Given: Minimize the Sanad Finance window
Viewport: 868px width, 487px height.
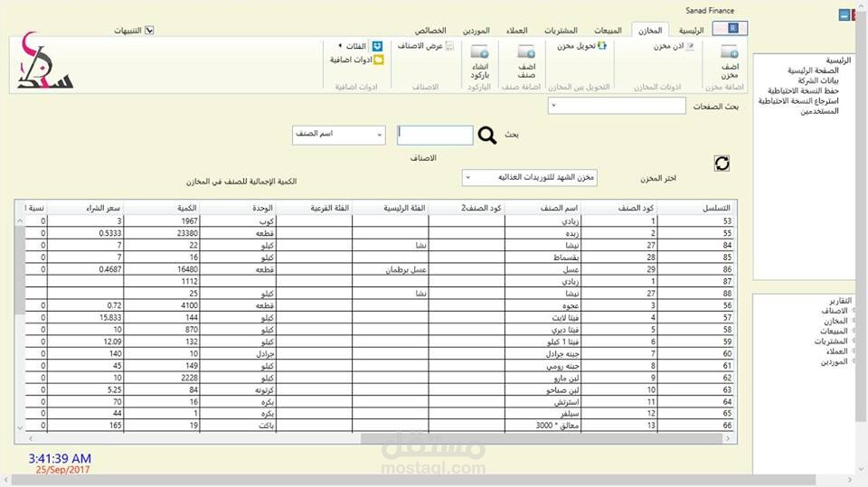Looking at the screenshot, I should [x=844, y=15].
